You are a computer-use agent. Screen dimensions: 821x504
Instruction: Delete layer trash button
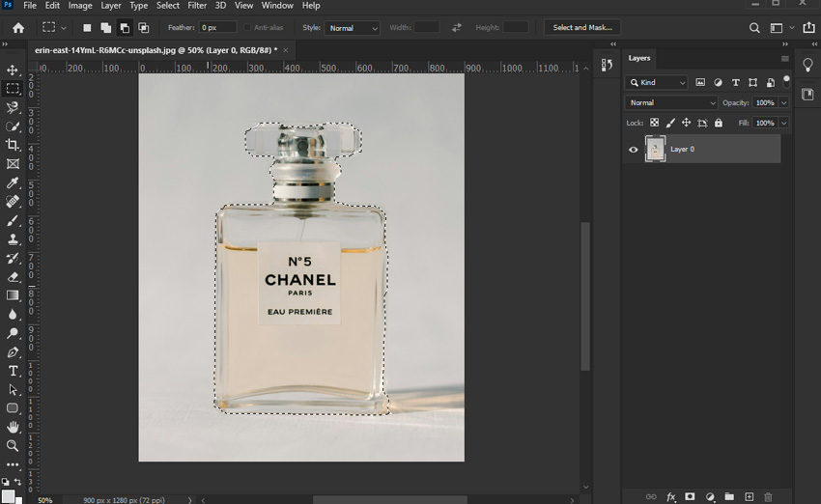tap(768, 496)
